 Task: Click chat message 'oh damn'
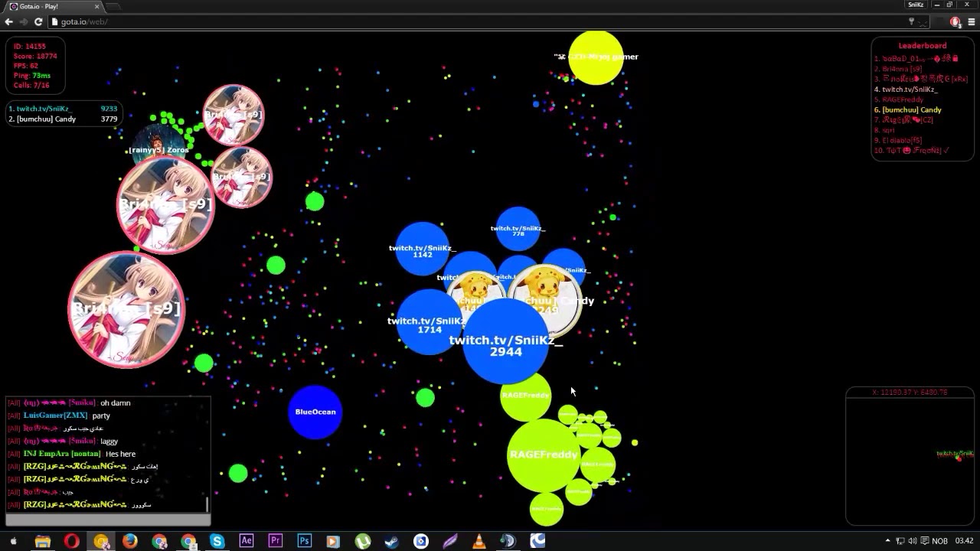(x=116, y=403)
